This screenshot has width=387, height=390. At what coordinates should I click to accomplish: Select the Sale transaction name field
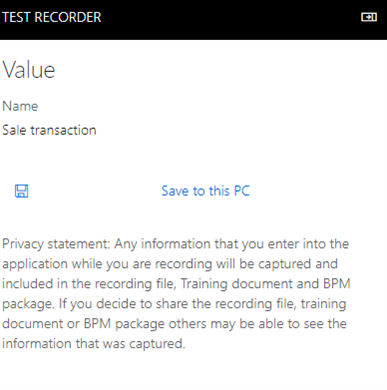(x=49, y=130)
